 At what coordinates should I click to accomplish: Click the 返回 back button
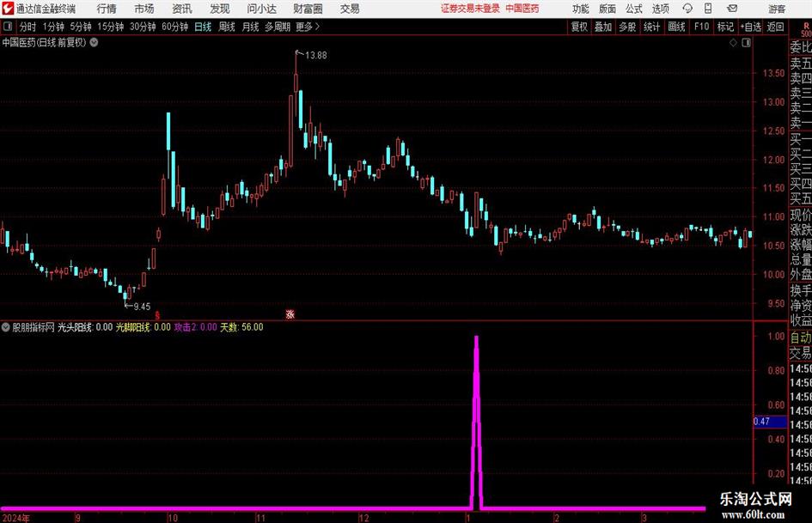pyautogui.click(x=775, y=27)
